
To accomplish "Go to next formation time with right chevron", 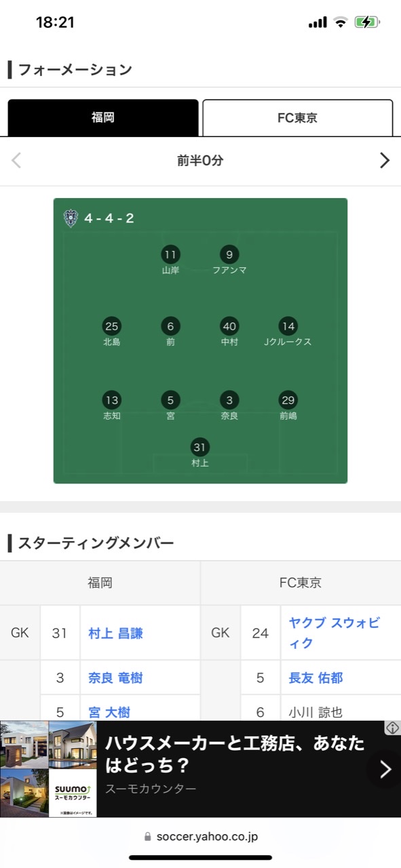I will click(385, 161).
